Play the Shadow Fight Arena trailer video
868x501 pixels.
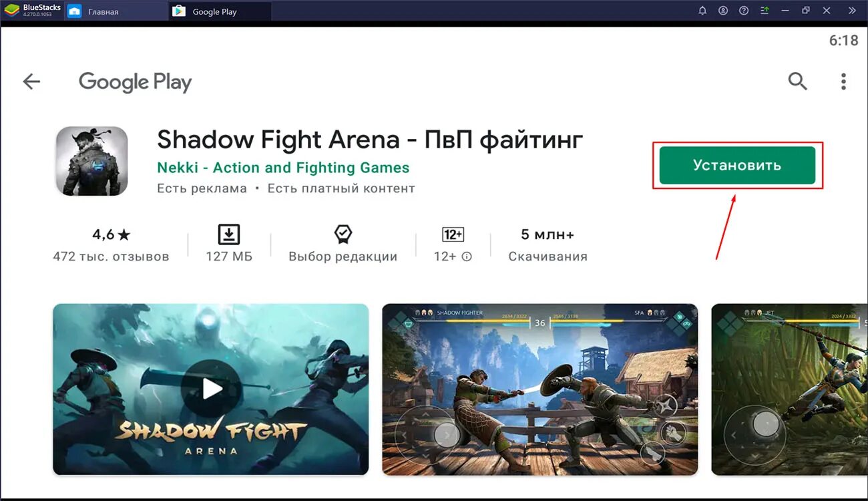211,389
